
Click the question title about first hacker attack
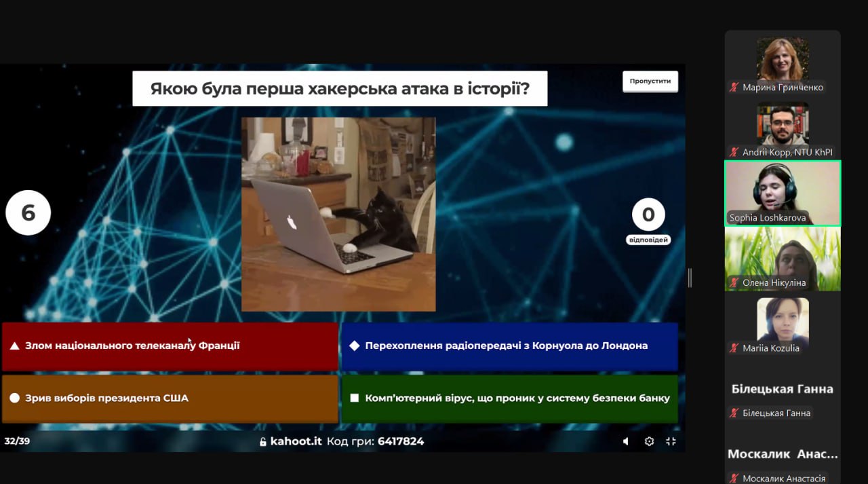tap(340, 88)
